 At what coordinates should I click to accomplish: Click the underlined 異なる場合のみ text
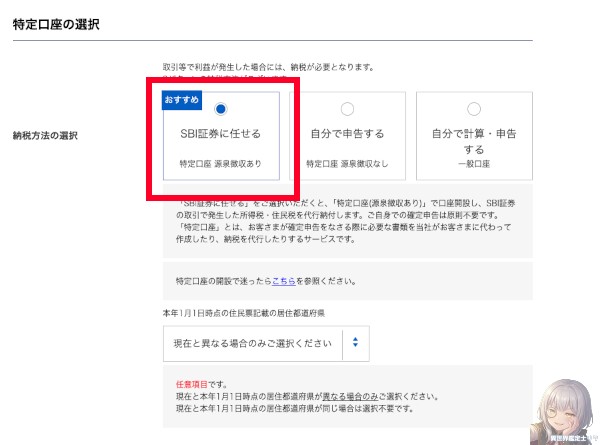[349, 397]
